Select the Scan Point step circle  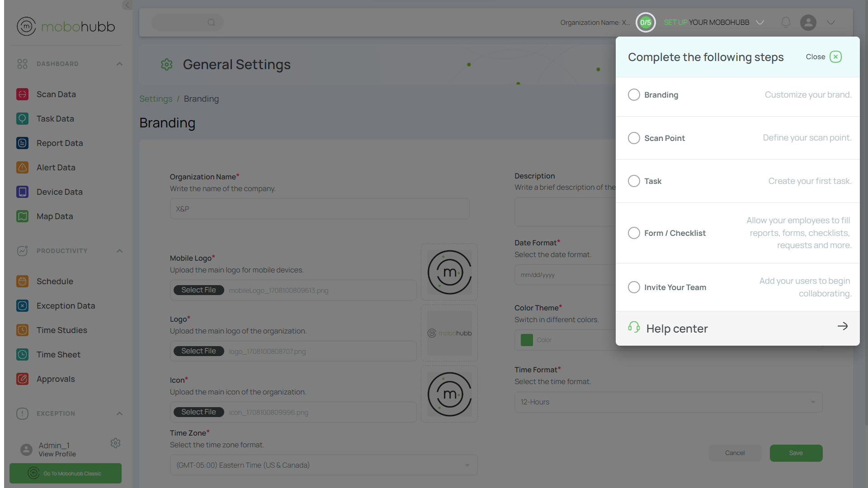pos(634,138)
